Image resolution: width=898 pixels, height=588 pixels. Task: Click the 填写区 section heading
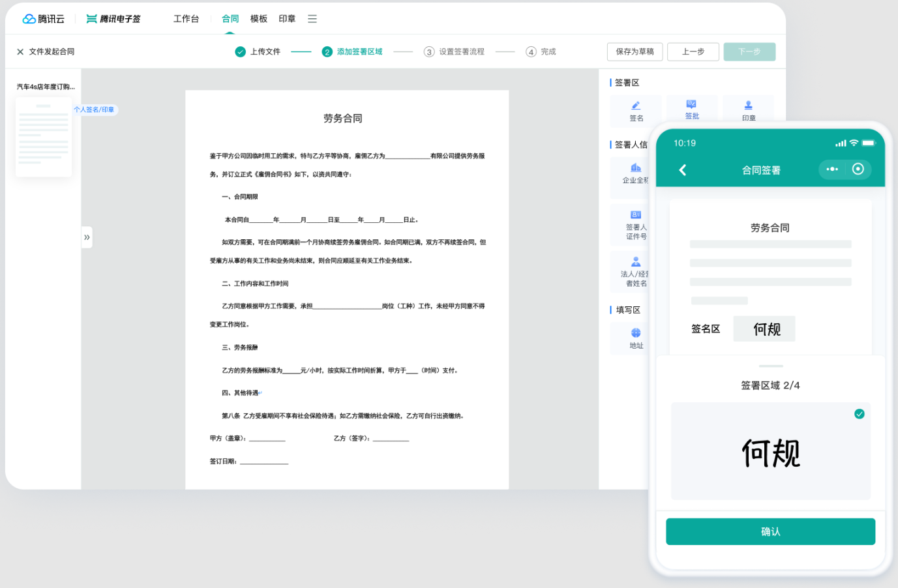point(628,310)
